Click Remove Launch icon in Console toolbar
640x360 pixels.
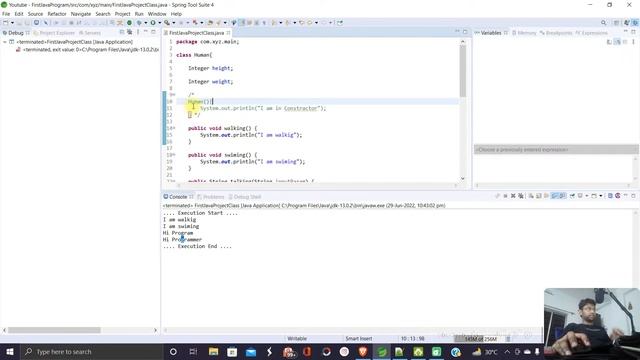coord(513,196)
